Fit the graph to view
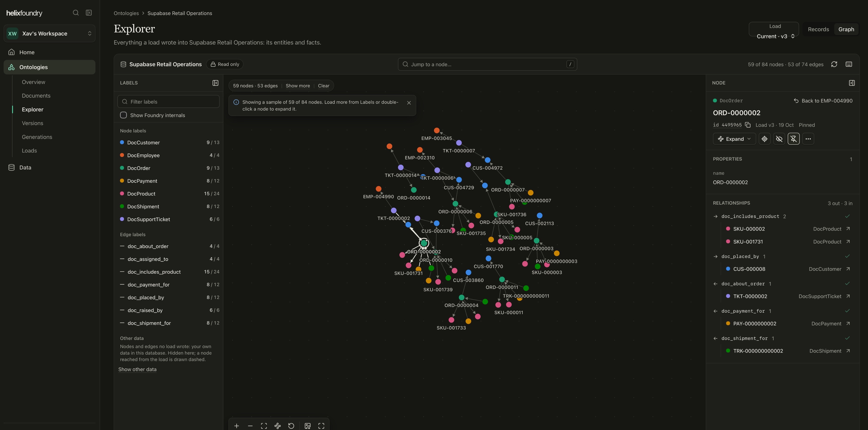Image resolution: width=868 pixels, height=430 pixels. point(264,426)
